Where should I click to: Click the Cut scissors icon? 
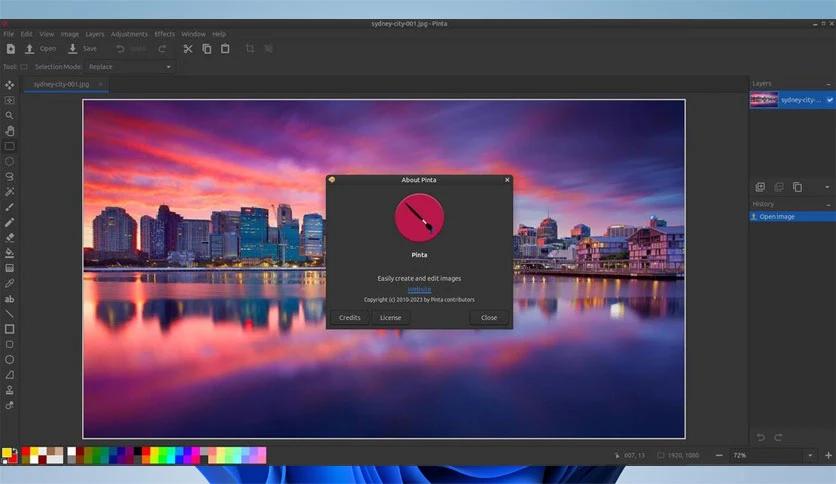(188, 49)
